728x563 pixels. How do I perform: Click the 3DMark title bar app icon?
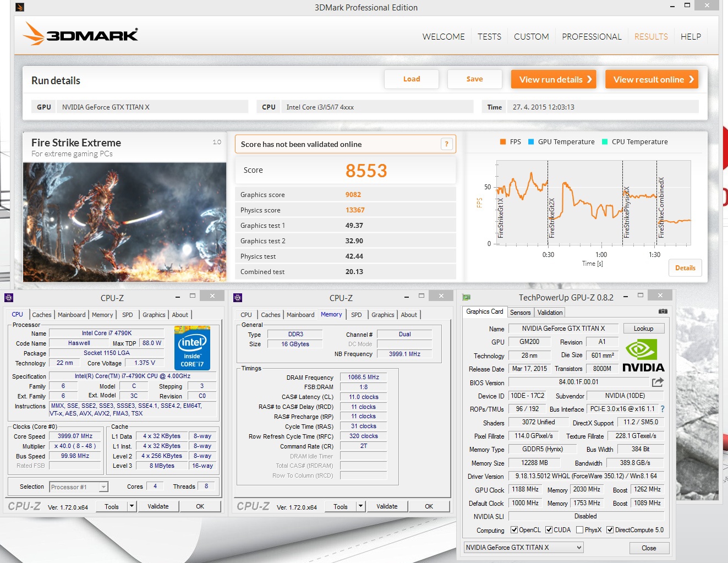20,7
